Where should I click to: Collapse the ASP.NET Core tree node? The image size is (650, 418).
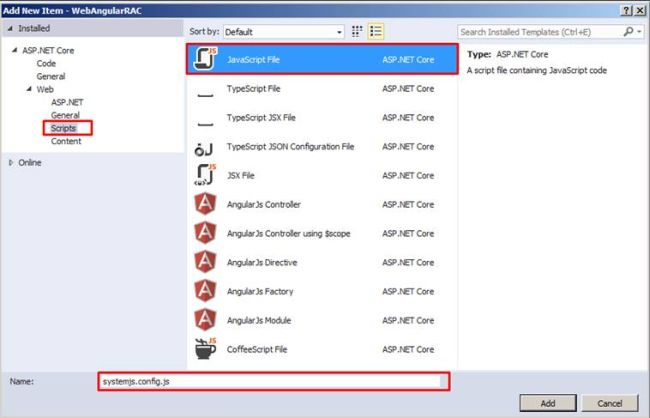coord(15,50)
